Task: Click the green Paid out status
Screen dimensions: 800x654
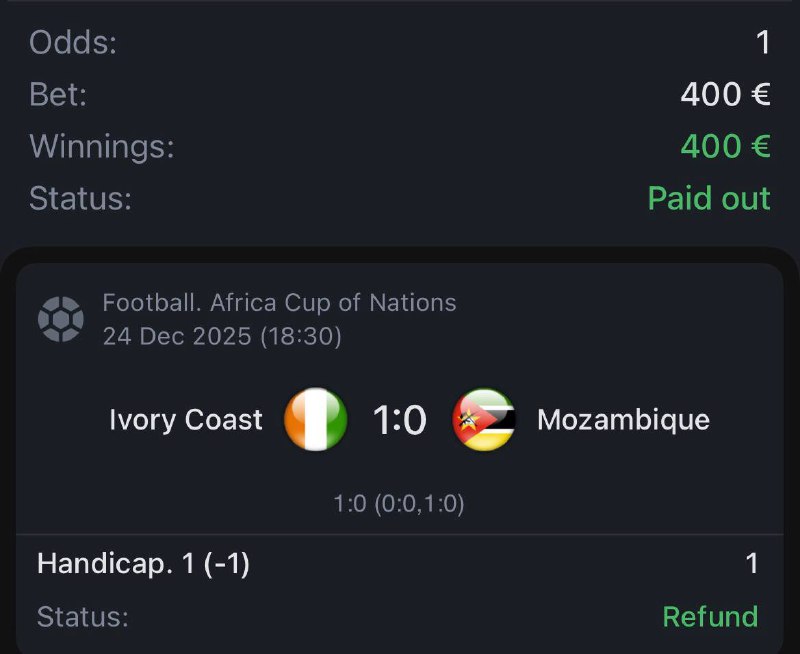Action: click(x=709, y=198)
